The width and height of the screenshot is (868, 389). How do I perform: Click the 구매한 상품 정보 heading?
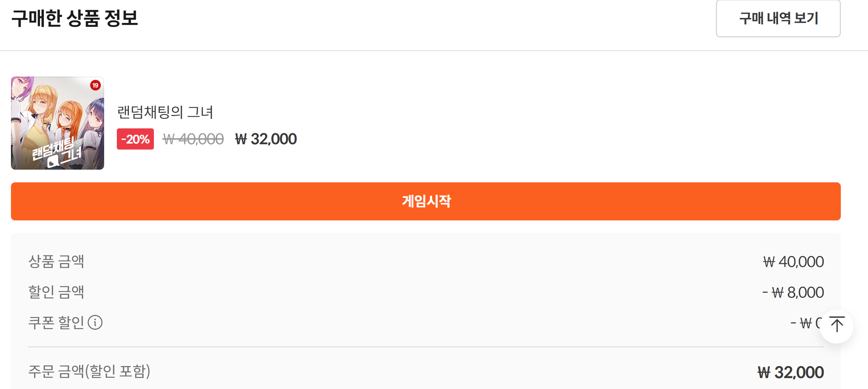pyautogui.click(x=75, y=18)
